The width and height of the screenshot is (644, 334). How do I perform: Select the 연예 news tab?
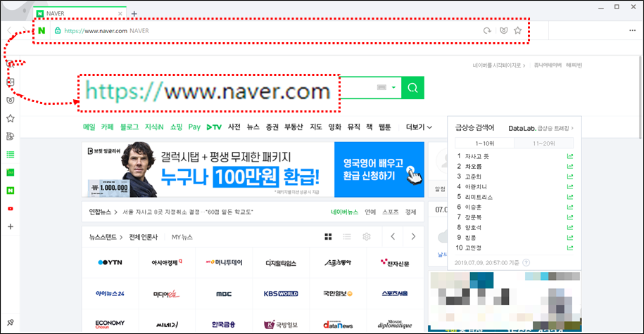point(370,212)
